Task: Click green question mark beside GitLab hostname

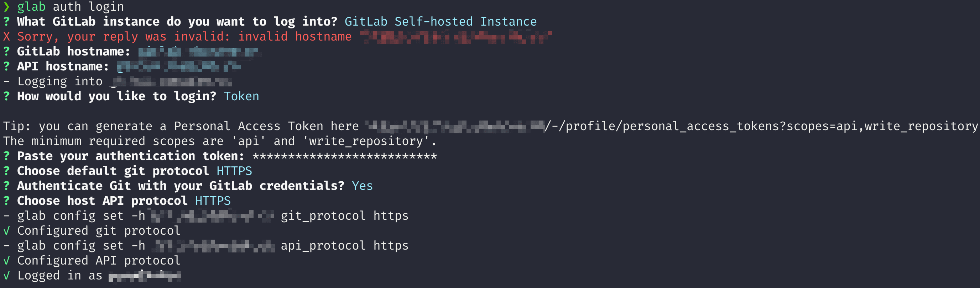Action: pyautogui.click(x=6, y=51)
